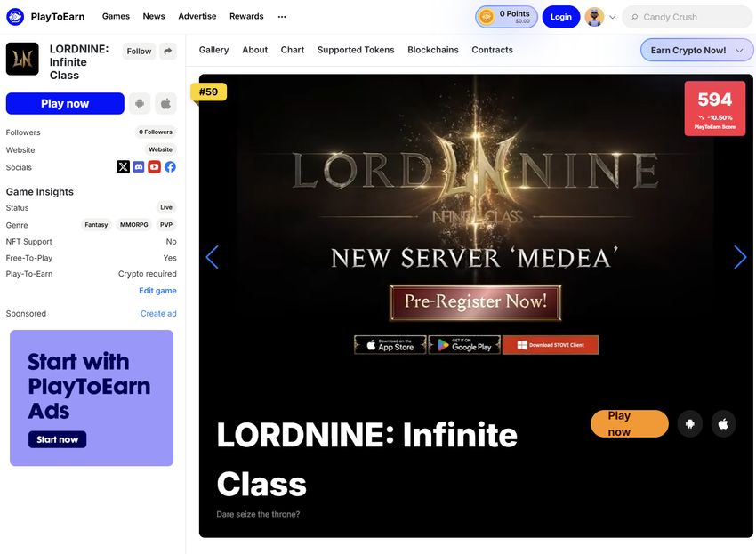Open the Facebook social icon

click(x=170, y=167)
